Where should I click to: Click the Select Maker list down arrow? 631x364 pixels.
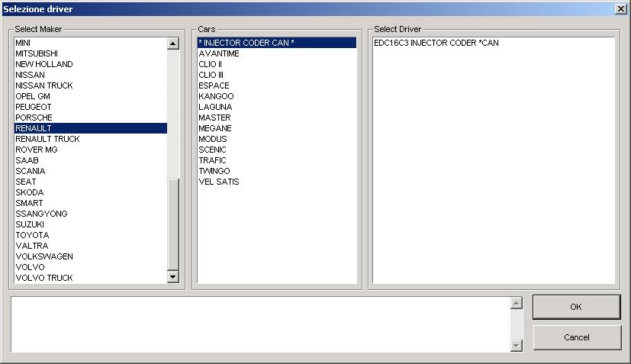click(x=173, y=276)
